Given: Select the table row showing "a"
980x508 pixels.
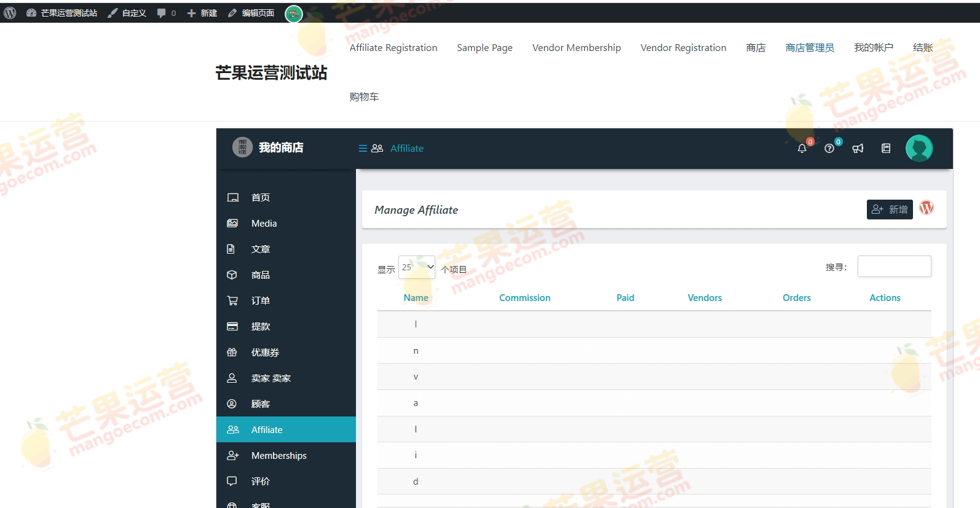Looking at the screenshot, I should pos(654,403).
